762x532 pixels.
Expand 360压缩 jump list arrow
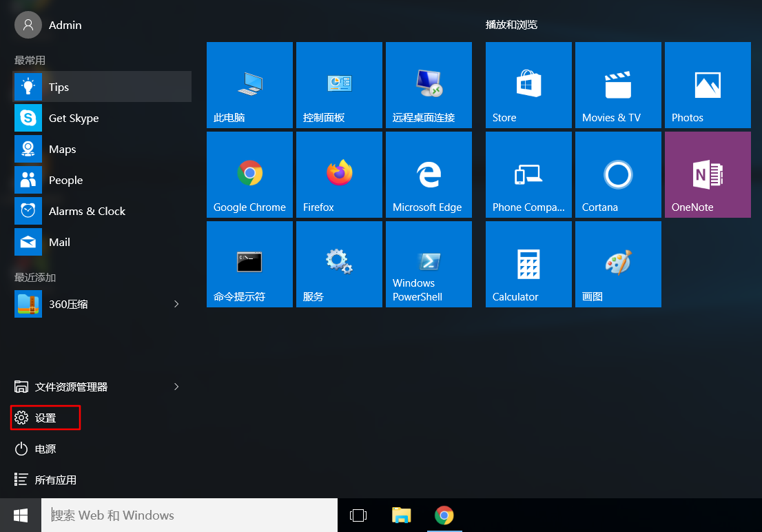[176, 304]
